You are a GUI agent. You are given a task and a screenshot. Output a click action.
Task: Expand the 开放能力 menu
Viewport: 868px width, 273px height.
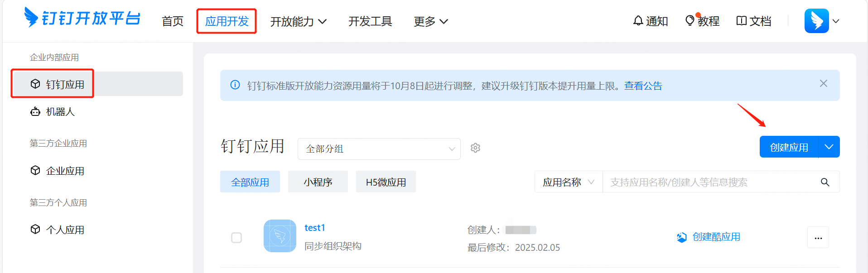pos(299,21)
